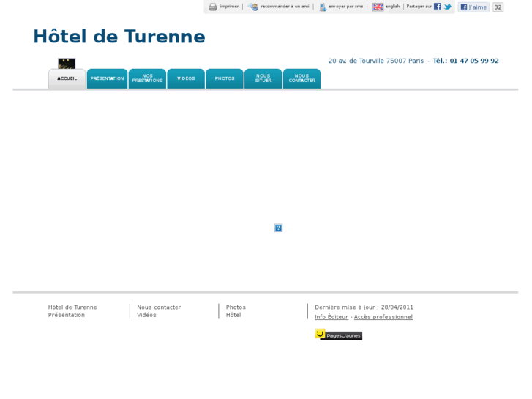
Task: Share on Twitter bird icon
Action: coord(448,7)
